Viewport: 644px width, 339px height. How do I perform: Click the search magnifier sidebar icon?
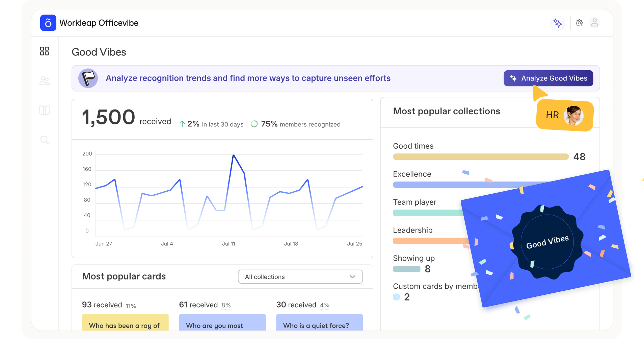coord(45,140)
